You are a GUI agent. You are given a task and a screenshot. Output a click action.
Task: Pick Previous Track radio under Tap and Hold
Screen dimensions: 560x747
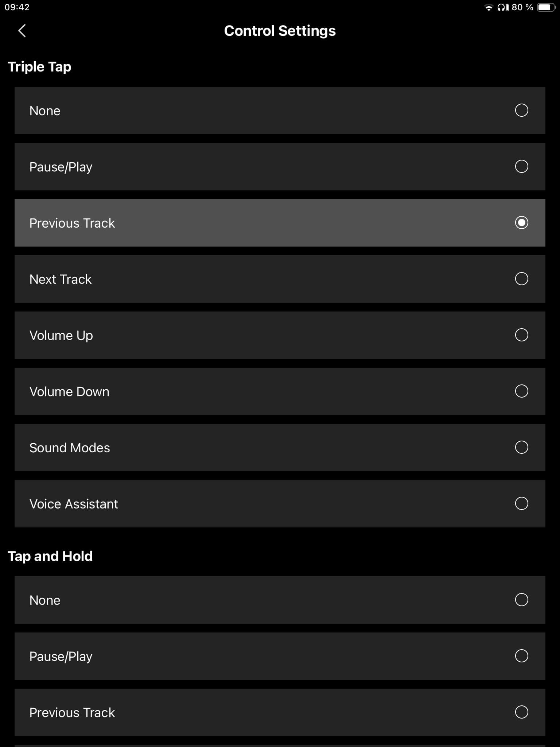point(521,712)
